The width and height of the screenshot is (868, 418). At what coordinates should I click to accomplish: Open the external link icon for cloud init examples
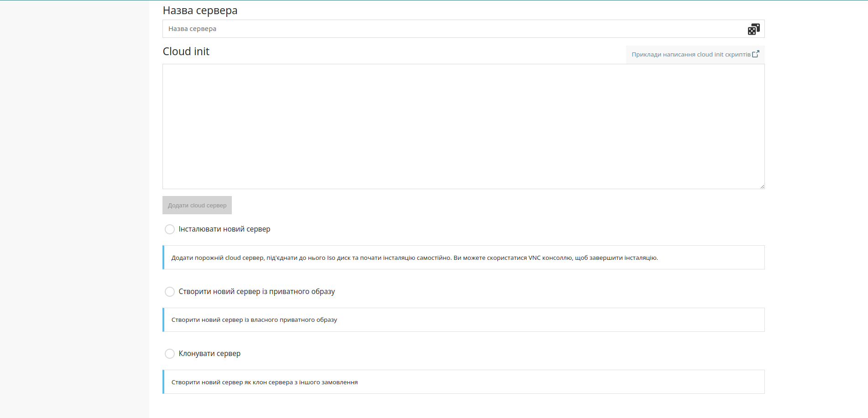click(x=756, y=54)
